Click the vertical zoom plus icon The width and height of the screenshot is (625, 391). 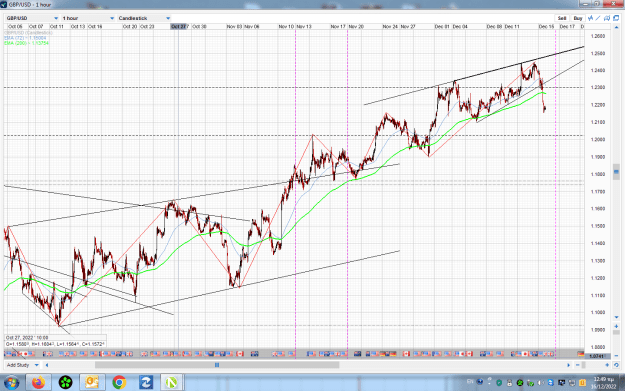[x=616, y=326]
